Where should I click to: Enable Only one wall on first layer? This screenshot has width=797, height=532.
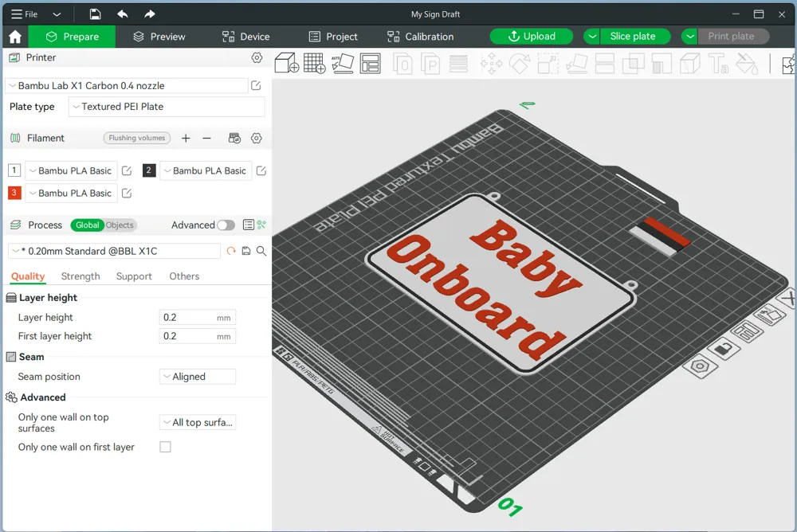(x=165, y=448)
